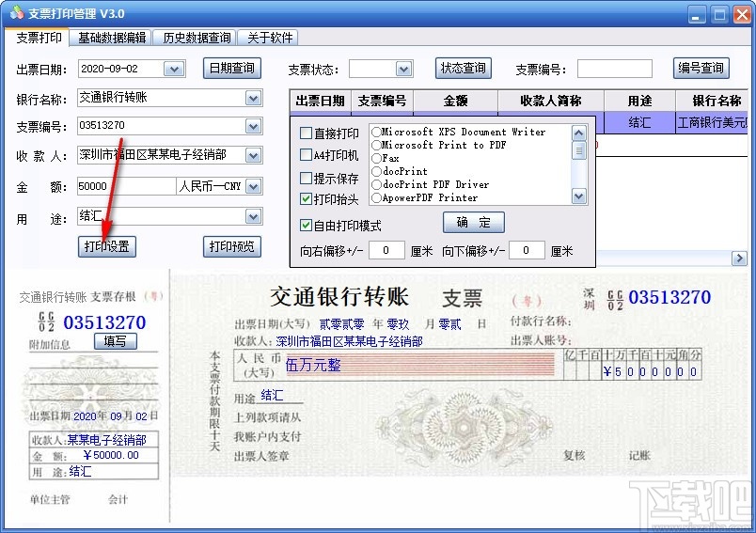Click the 打印设置 button
This screenshot has width=756, height=533.
point(107,246)
